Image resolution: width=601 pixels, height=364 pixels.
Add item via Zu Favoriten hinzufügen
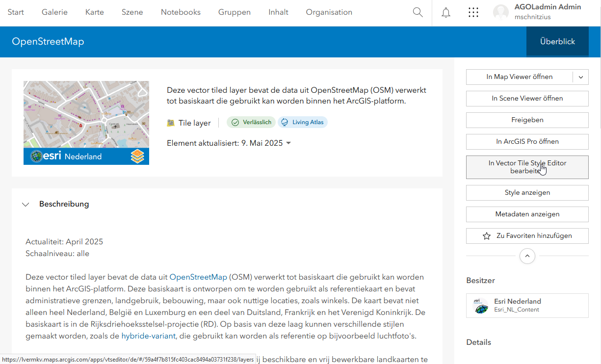click(527, 236)
